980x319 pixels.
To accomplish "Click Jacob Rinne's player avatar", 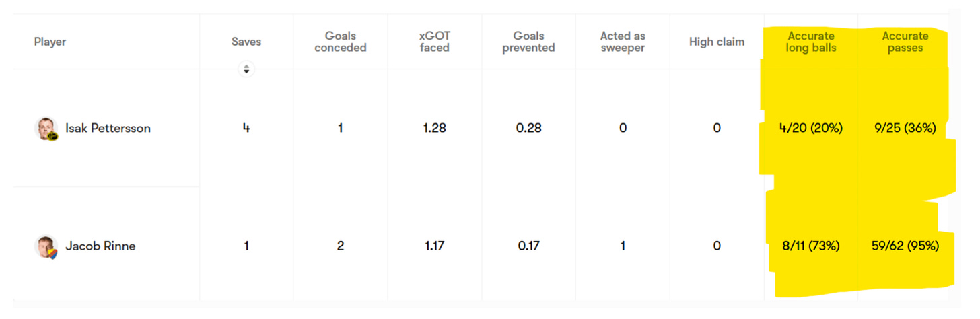I will pyautogui.click(x=46, y=246).
